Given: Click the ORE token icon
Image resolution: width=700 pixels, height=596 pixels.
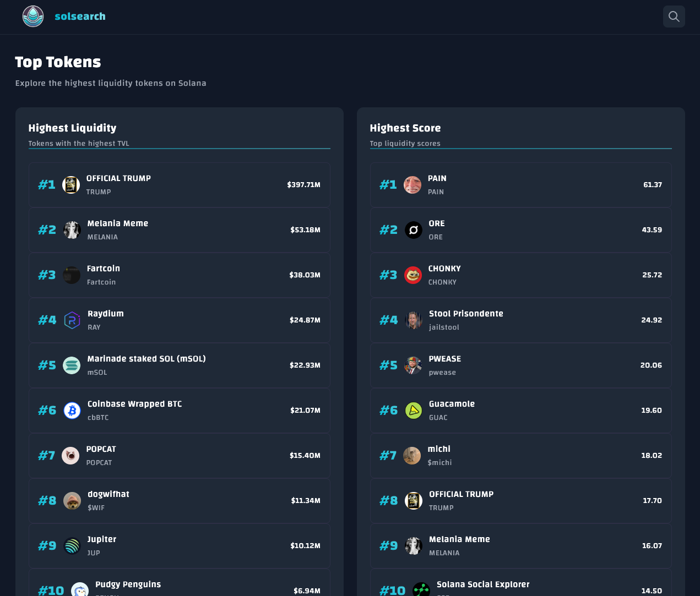Looking at the screenshot, I should tap(414, 230).
